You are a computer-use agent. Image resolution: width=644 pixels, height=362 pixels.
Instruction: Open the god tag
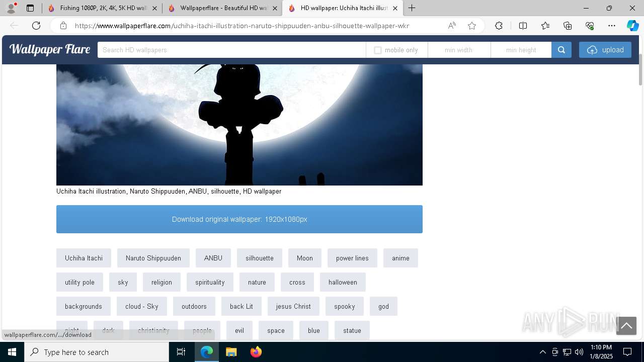coord(383,306)
